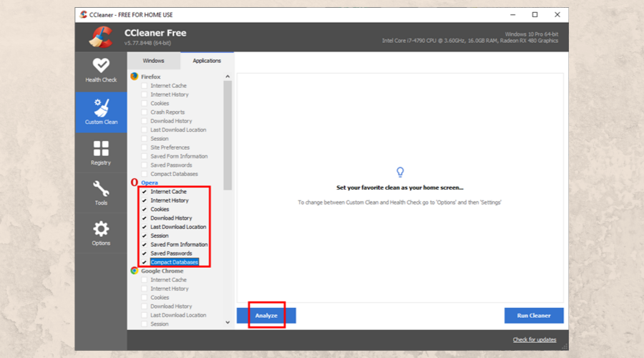Click Firefox 'Last Download Location' text
The height and width of the screenshot is (358, 644).
(x=178, y=130)
